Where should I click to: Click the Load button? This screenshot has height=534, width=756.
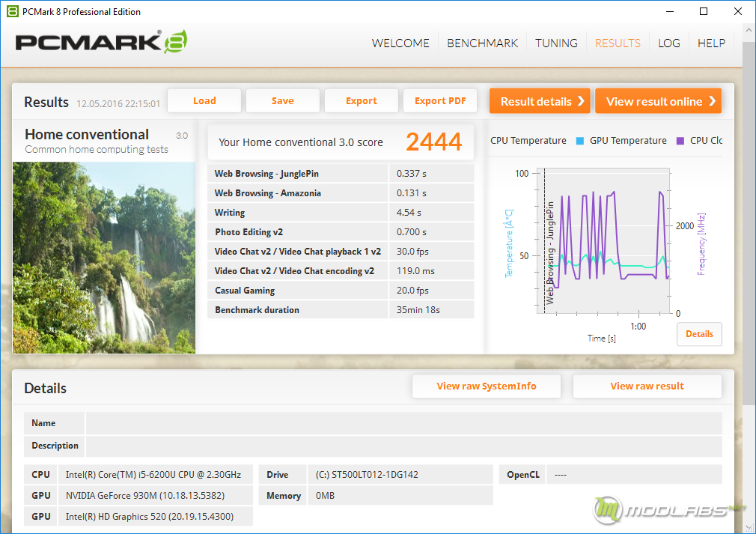[204, 101]
